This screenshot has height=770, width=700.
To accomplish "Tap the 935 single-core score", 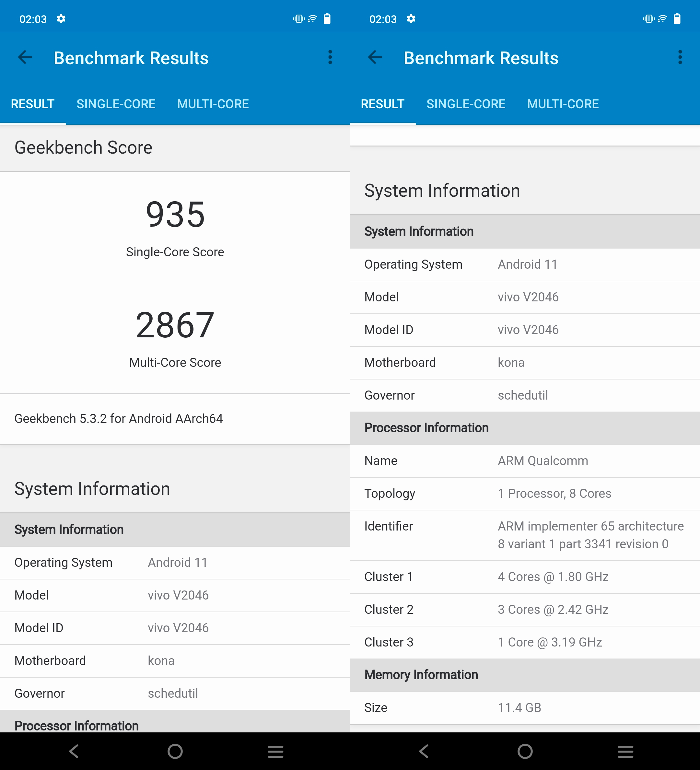I will (175, 214).
